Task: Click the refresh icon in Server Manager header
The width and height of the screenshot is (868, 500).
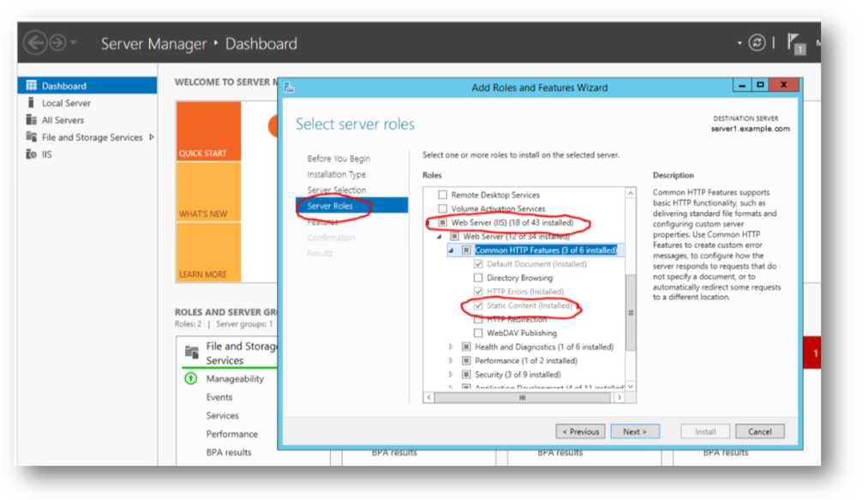Action: click(757, 43)
